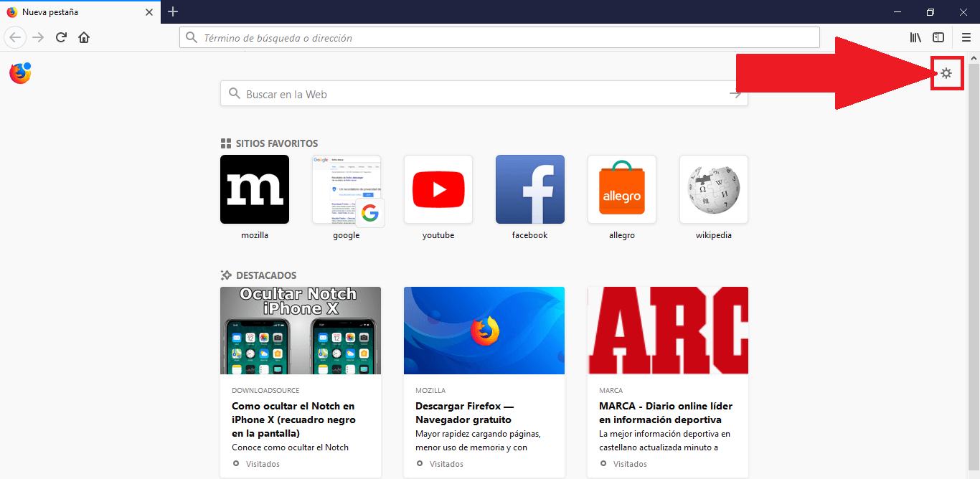980x479 pixels.
Task: Open the allegro favorite site tile
Action: [x=622, y=189]
